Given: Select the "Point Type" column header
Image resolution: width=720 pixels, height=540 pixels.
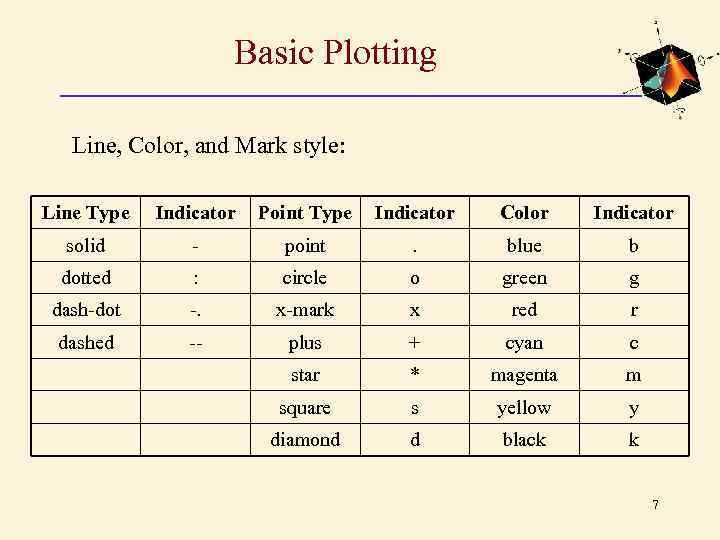Looking at the screenshot, I should 305,213.
